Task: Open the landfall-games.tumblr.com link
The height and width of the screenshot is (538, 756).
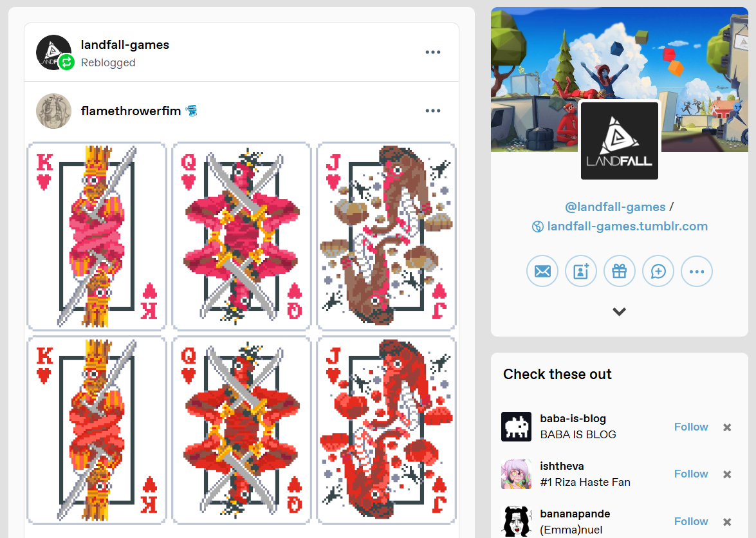Action: (627, 226)
